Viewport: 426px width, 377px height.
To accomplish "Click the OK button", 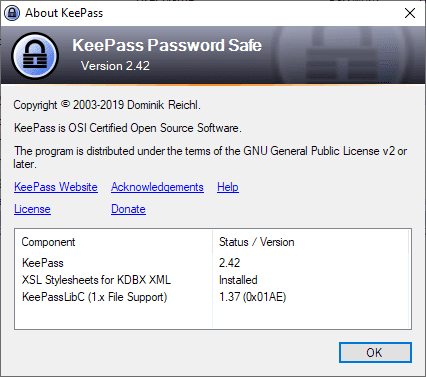I will tap(375, 352).
